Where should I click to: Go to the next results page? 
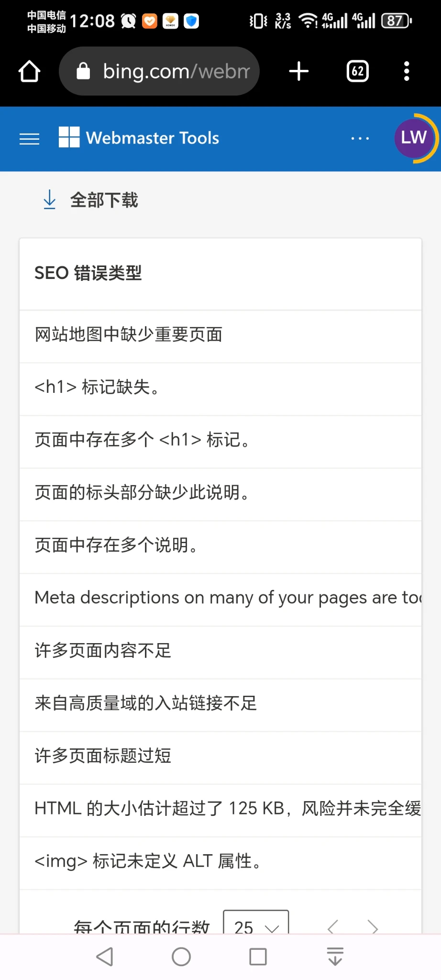pyautogui.click(x=373, y=927)
